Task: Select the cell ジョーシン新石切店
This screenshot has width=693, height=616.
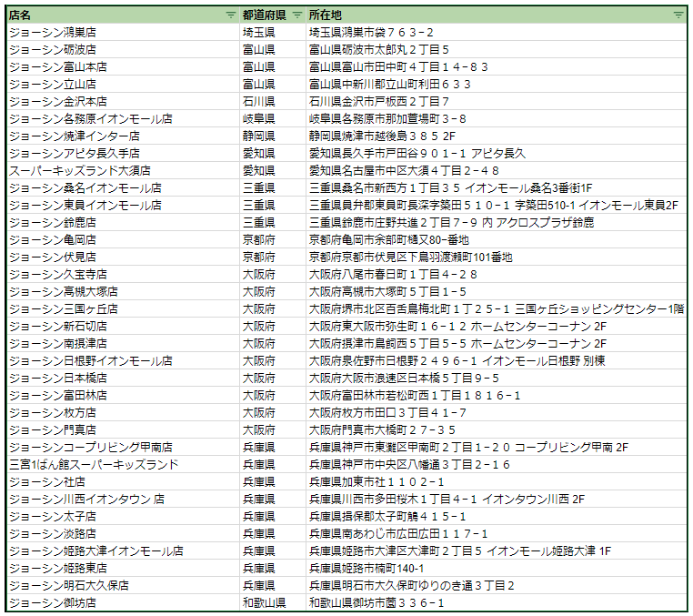Action: 124,326
